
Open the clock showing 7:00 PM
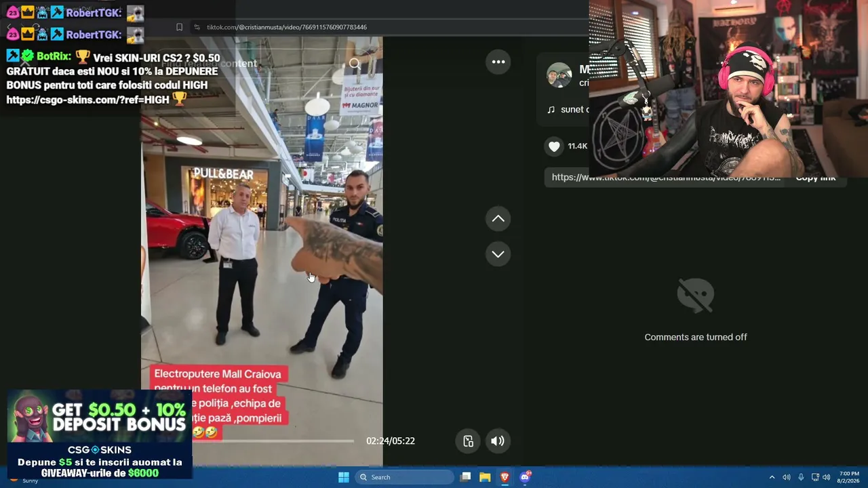849,477
